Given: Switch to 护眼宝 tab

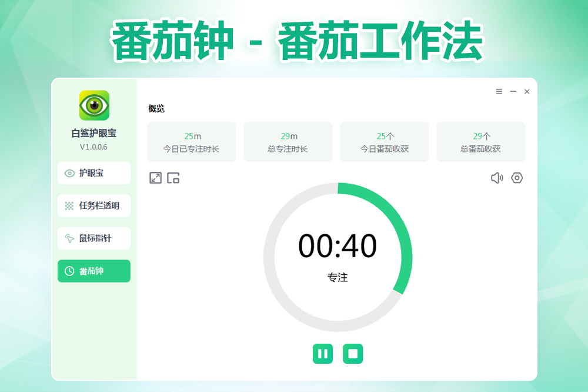Looking at the screenshot, I should 94,173.
